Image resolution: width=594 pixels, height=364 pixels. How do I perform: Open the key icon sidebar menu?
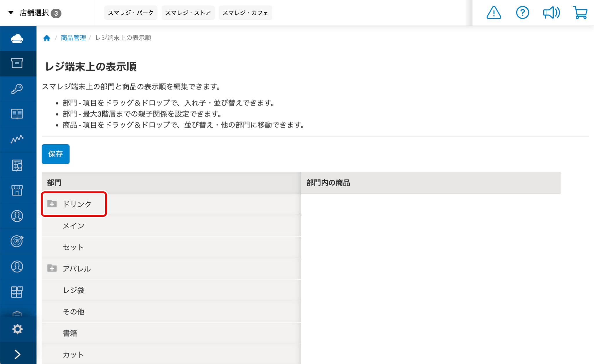coord(17,89)
